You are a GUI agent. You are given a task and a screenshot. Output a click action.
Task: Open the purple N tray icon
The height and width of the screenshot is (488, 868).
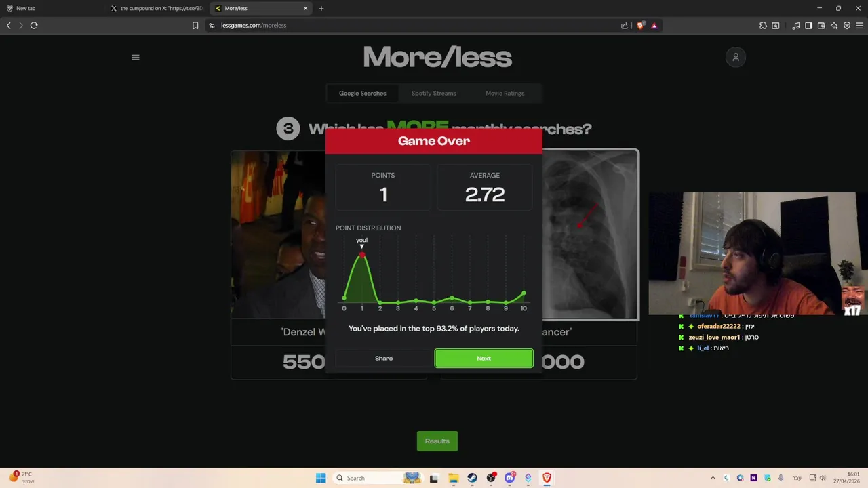coord(753,478)
